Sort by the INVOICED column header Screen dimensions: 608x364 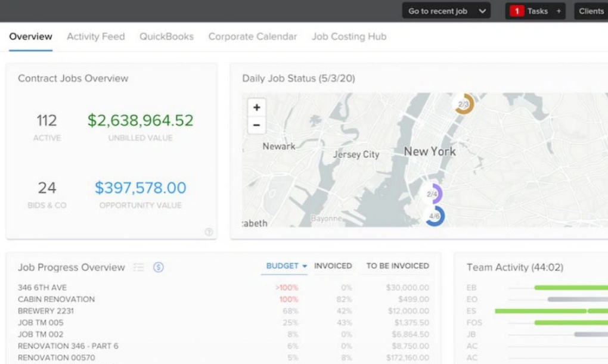coord(333,266)
